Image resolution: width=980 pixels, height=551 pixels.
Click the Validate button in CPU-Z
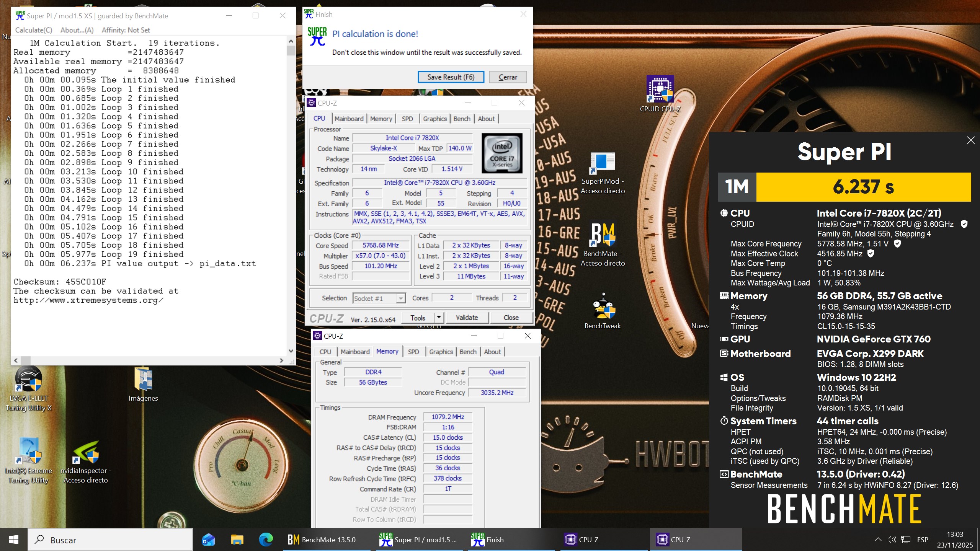click(467, 318)
